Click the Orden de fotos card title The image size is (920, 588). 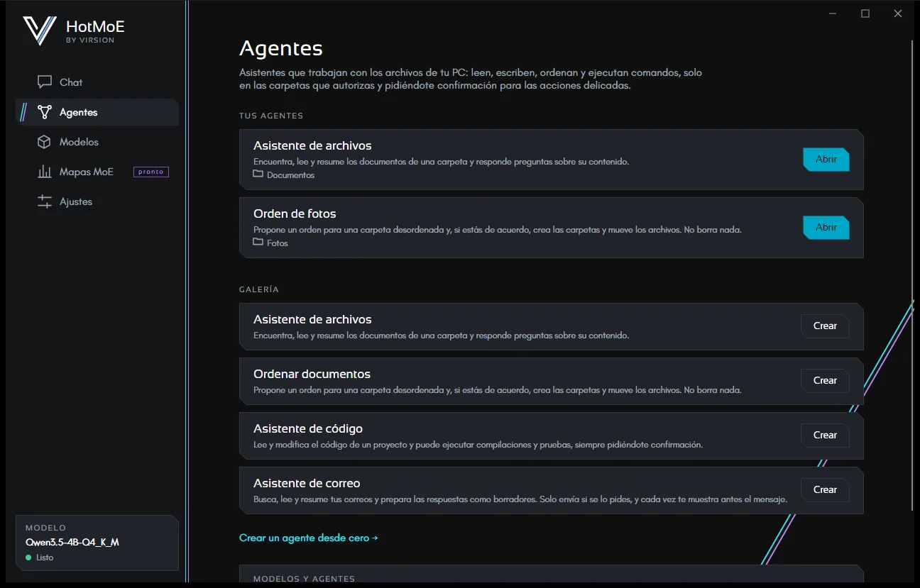coord(295,213)
